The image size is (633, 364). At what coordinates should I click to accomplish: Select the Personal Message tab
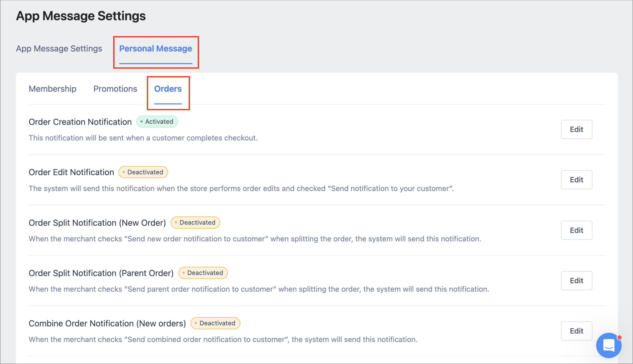pos(155,49)
